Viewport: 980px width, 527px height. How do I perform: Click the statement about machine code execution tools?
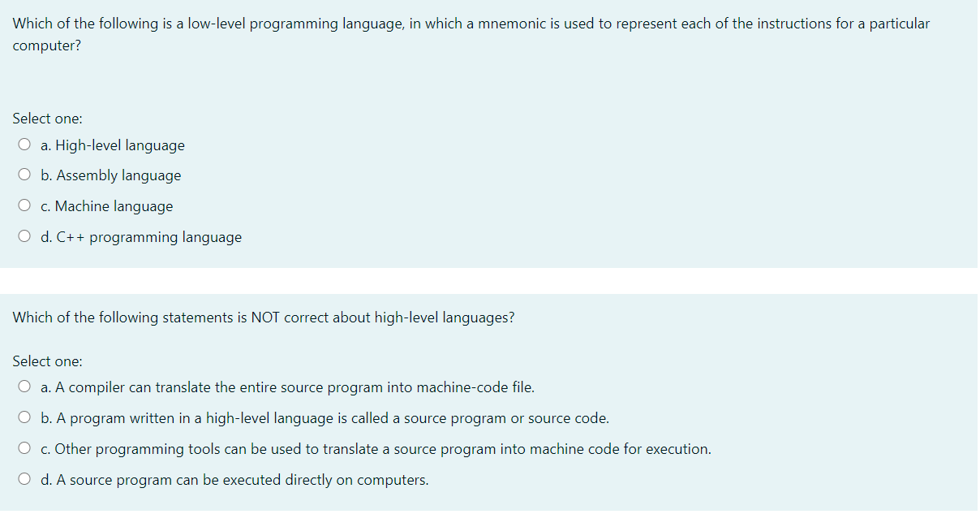tap(376, 448)
